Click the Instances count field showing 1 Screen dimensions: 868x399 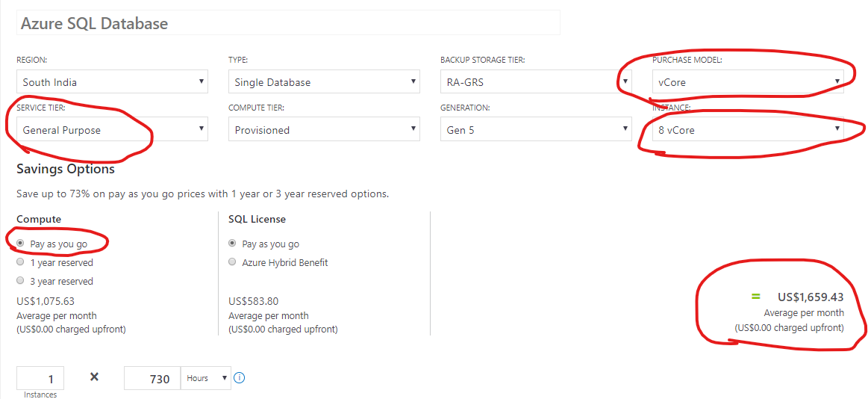40,378
